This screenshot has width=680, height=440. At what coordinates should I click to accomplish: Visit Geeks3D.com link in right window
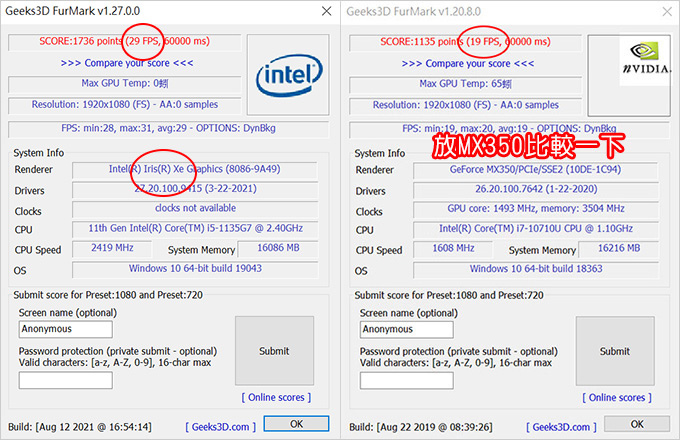tap(561, 427)
